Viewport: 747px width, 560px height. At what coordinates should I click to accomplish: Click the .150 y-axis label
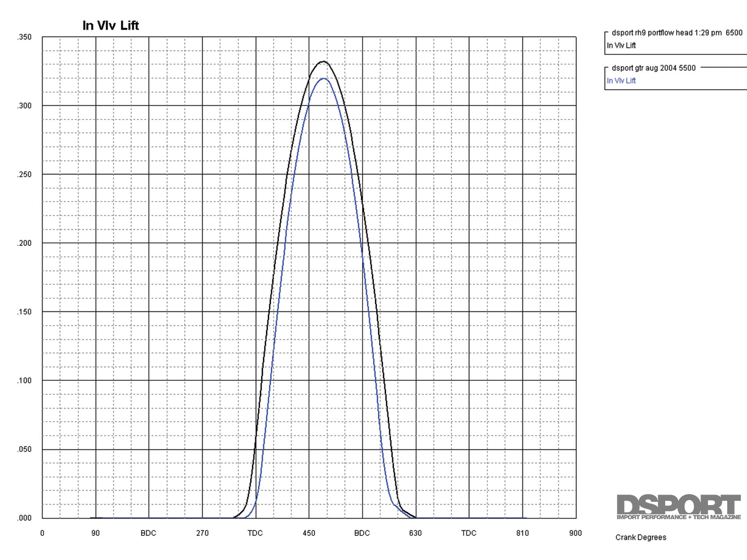point(25,312)
